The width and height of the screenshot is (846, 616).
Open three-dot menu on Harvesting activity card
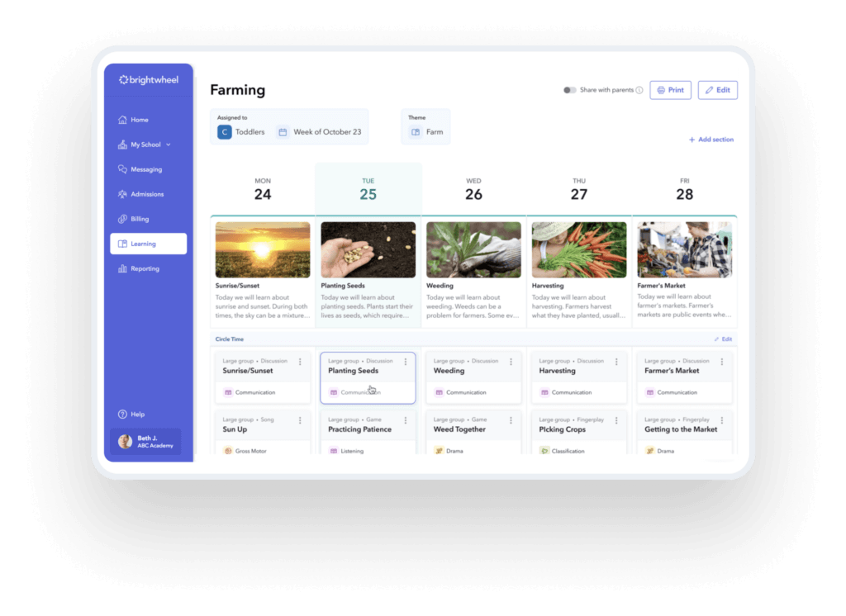pyautogui.click(x=616, y=362)
